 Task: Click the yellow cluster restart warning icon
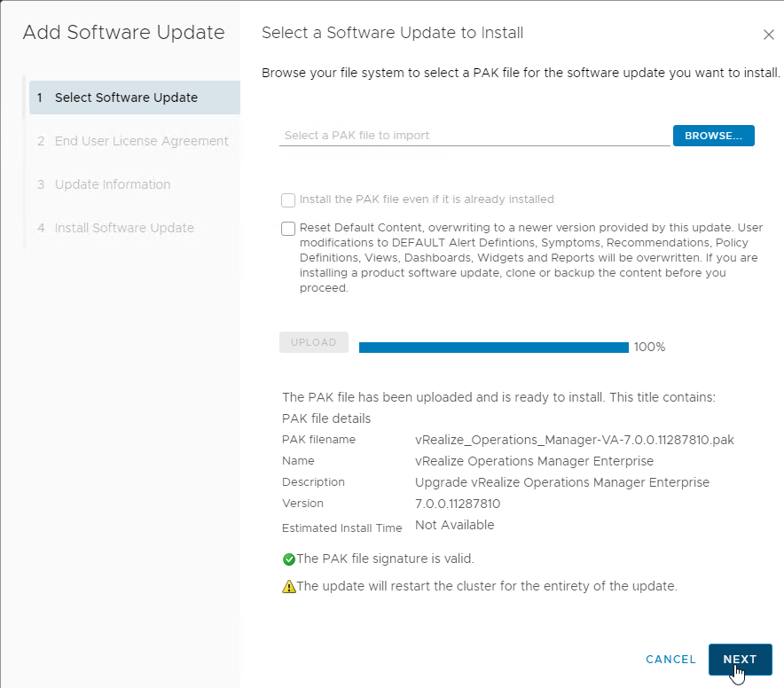[x=289, y=587]
